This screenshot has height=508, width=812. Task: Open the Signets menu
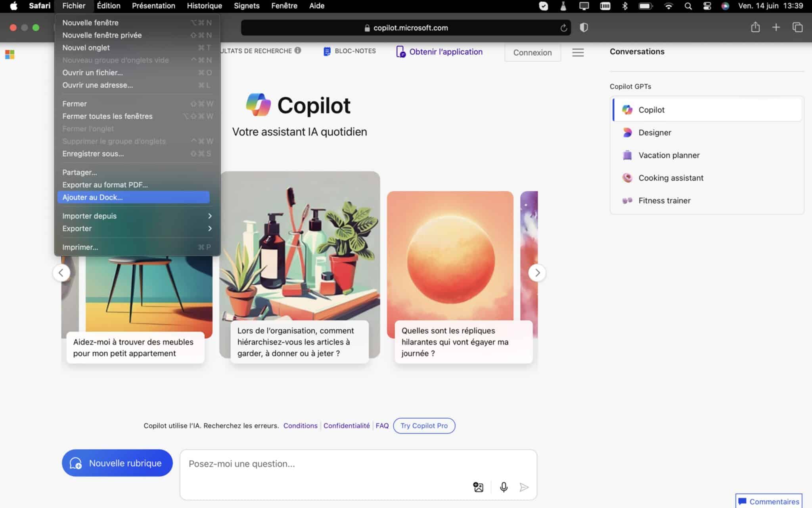(247, 6)
